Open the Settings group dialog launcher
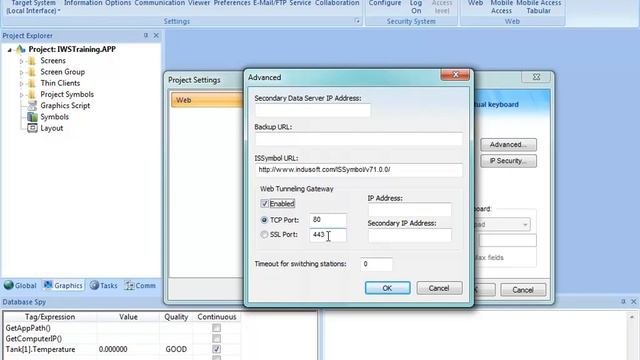 357,21
